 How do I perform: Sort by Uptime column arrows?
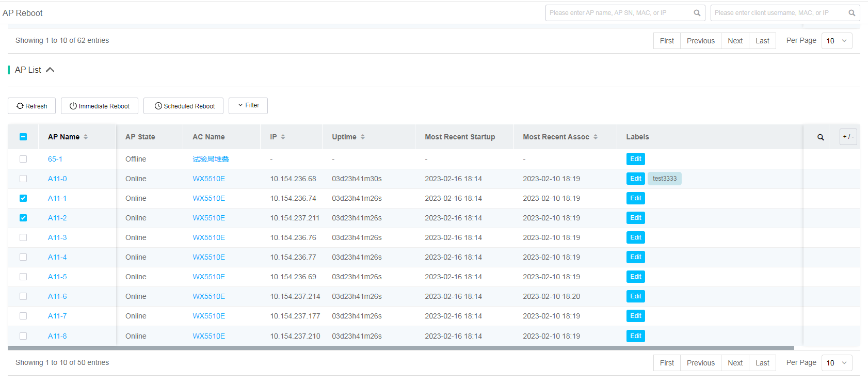pyautogui.click(x=363, y=137)
